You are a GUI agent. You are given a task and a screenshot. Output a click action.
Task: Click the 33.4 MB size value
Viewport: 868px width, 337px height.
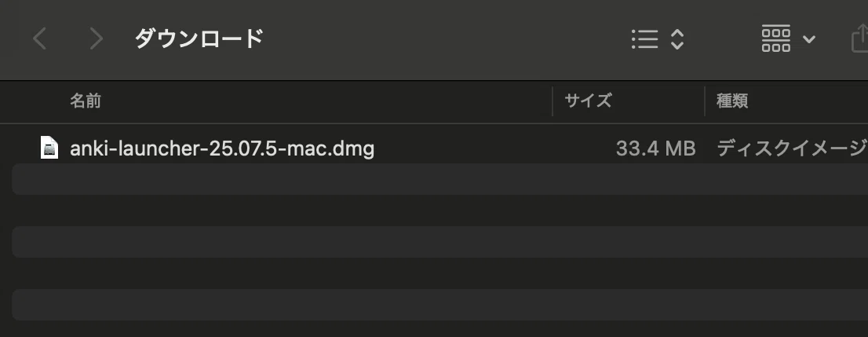click(x=655, y=148)
